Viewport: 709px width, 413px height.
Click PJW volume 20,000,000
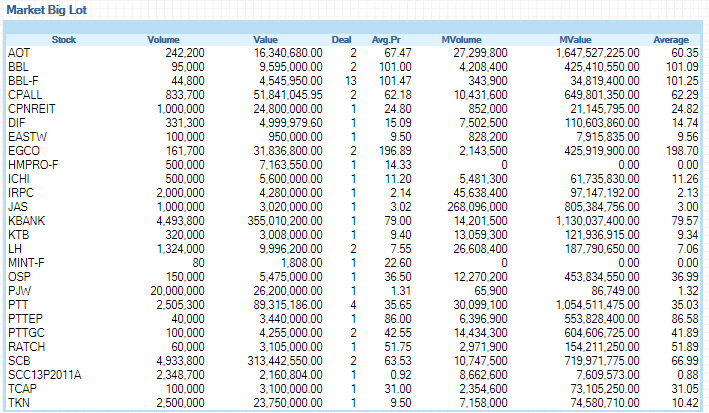pyautogui.click(x=177, y=291)
